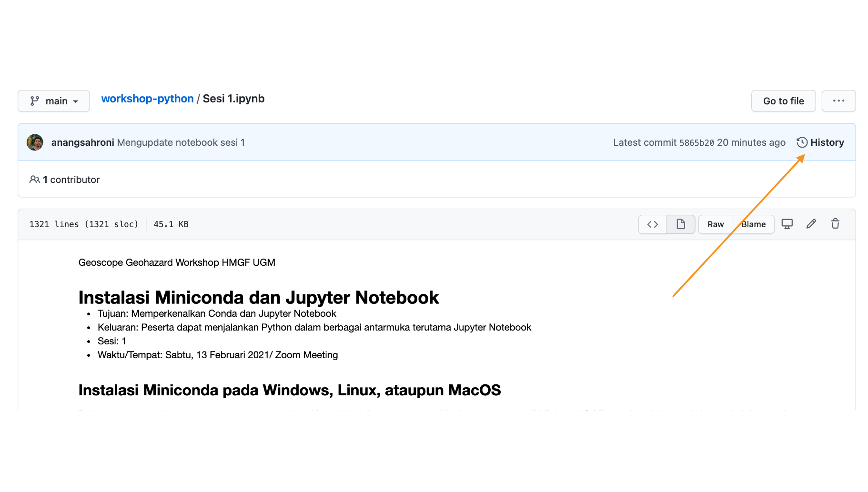The width and height of the screenshot is (868, 492).
Task: Open the commit hash 5865b20
Action: [696, 143]
